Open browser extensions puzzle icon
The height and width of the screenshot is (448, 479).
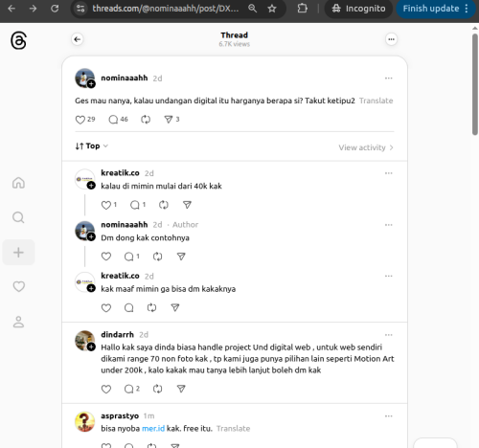[302, 9]
